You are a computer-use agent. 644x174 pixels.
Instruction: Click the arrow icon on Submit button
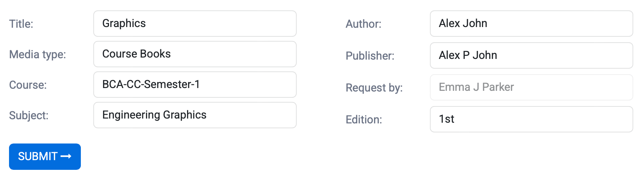(x=66, y=156)
